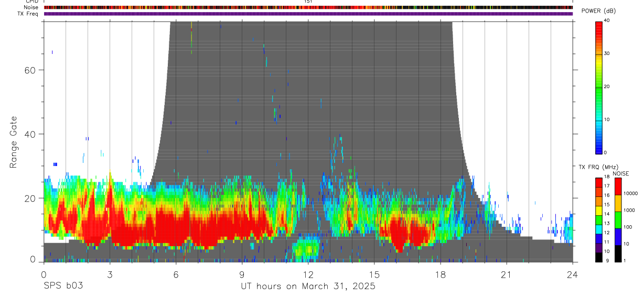Click the Noise row label at top left
Screen dimensions: 644x297
(x=31, y=7)
